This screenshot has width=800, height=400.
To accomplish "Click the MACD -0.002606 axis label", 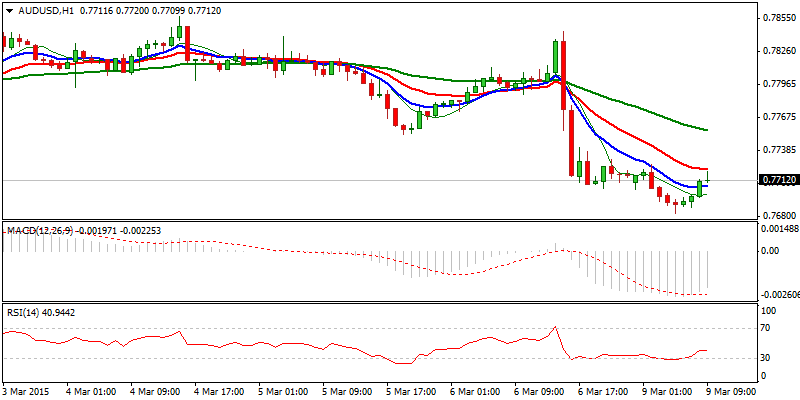I will (x=777, y=295).
